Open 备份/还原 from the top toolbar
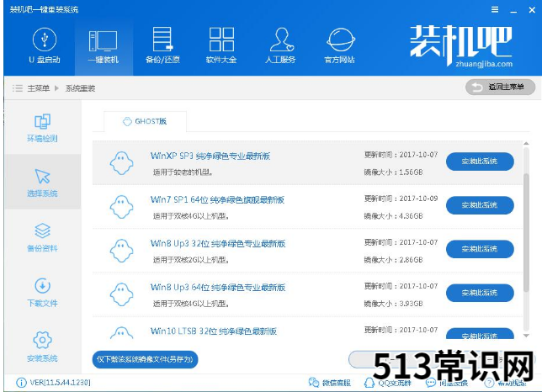This screenshot has width=542, height=392. click(x=162, y=45)
